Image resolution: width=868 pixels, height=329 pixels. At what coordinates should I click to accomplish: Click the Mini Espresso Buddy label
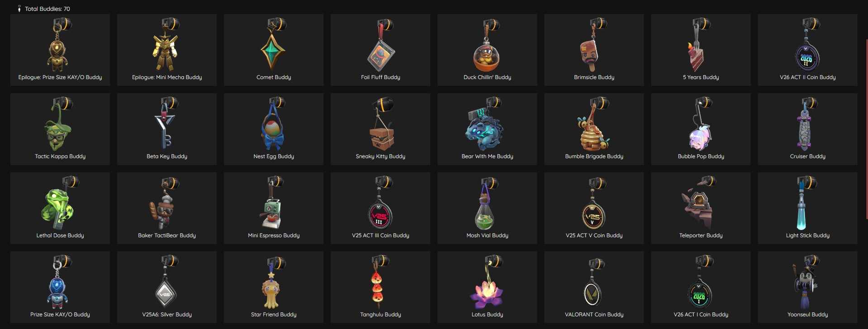(x=274, y=235)
